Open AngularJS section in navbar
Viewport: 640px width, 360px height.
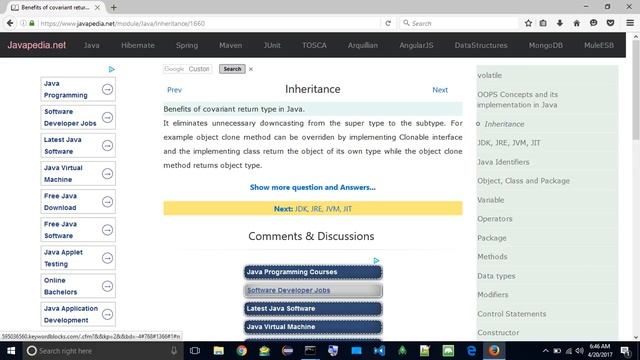point(416,45)
